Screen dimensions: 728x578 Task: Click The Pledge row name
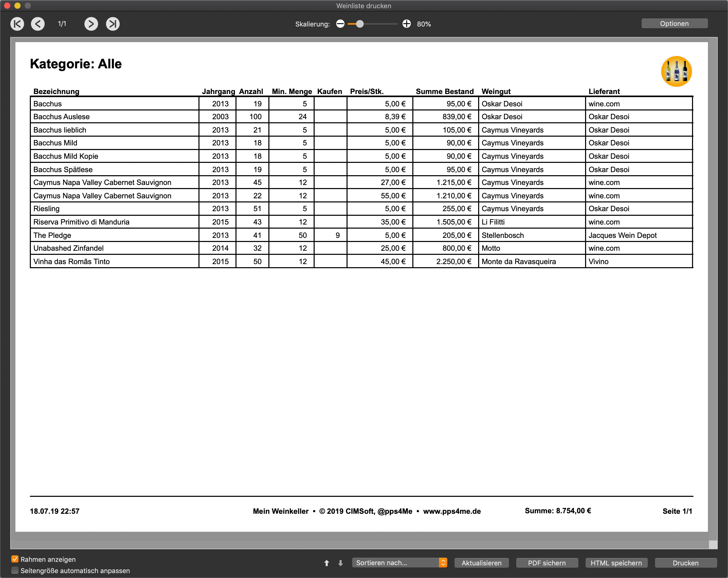click(52, 235)
